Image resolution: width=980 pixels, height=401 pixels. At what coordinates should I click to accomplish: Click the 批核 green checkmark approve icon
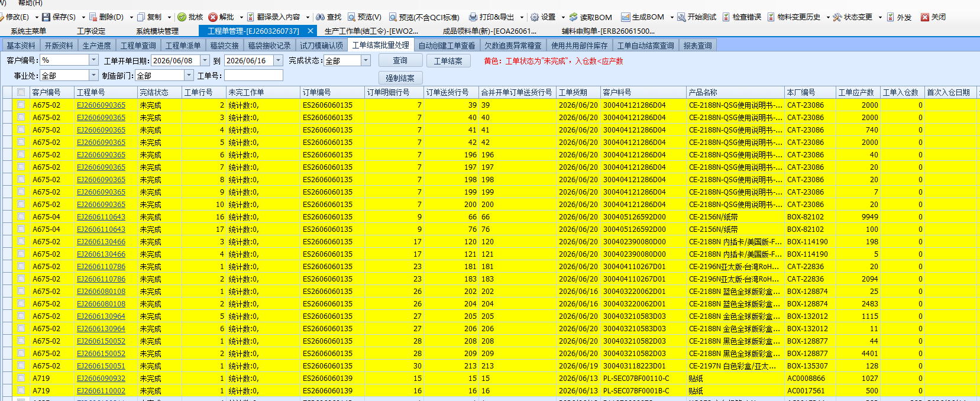point(182,17)
